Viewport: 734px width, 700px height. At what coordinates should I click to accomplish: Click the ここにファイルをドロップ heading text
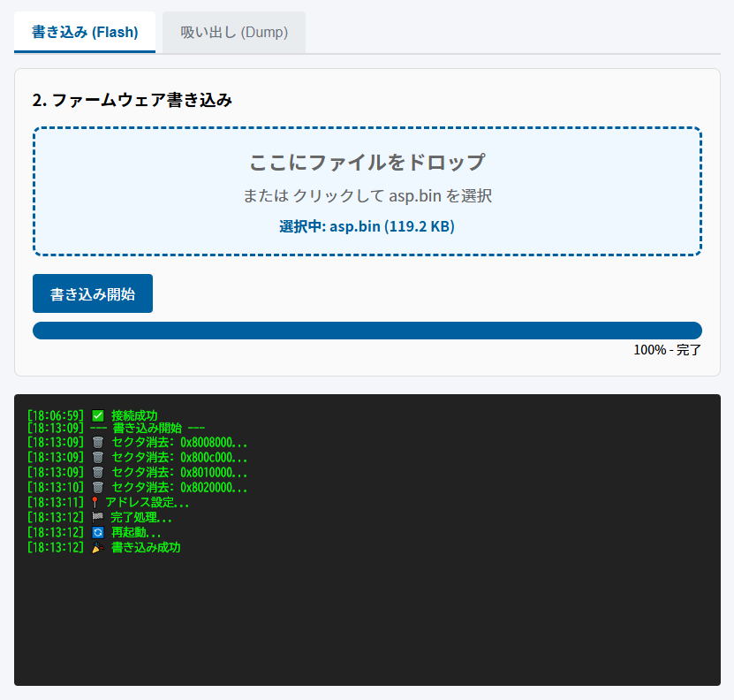pyautogui.click(x=367, y=162)
